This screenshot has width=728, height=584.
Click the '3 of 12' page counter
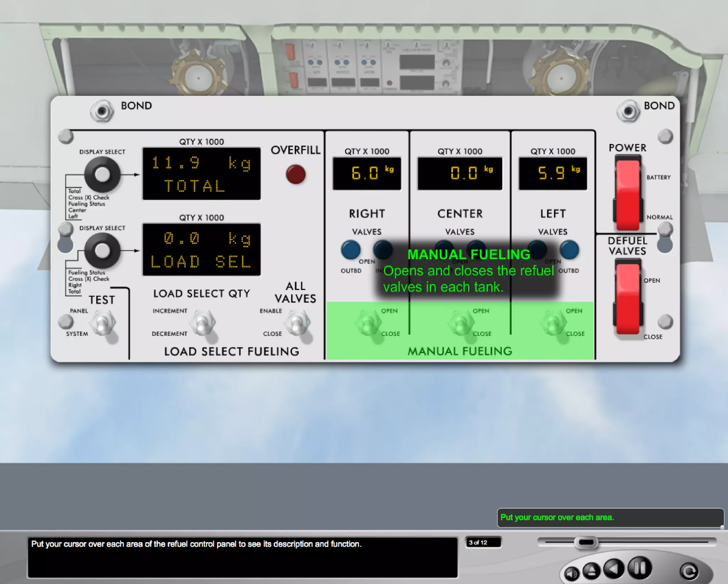[x=483, y=542]
